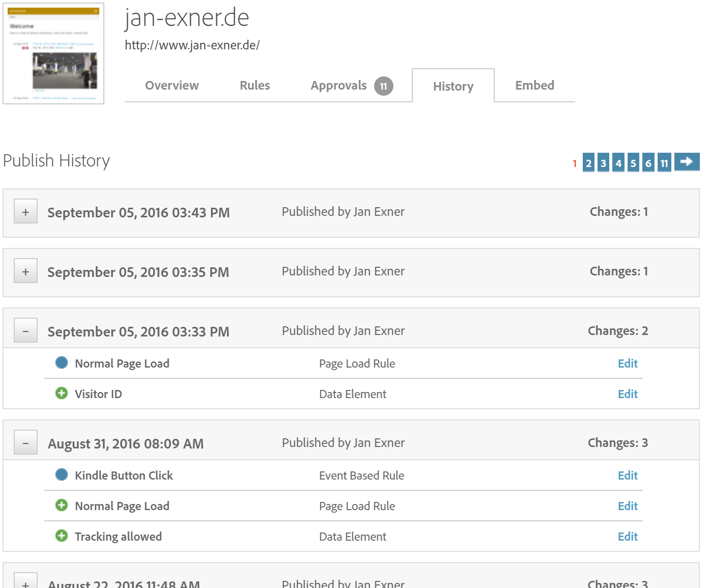The height and width of the screenshot is (588, 709).
Task: Switch to the Overview tab
Action: (172, 86)
